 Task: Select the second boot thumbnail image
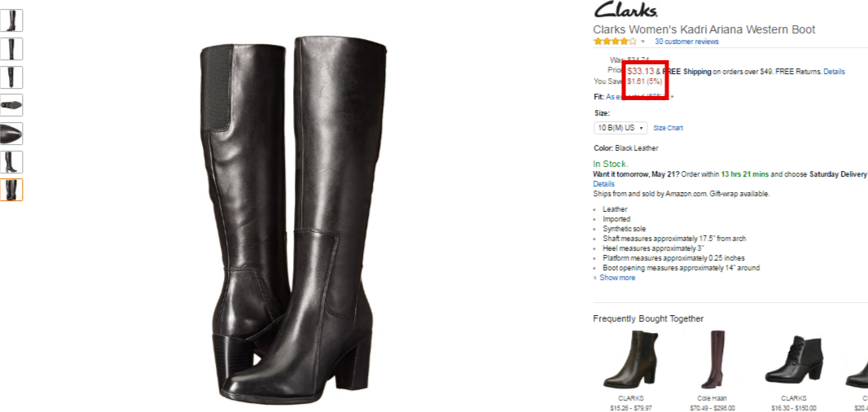coord(11,49)
